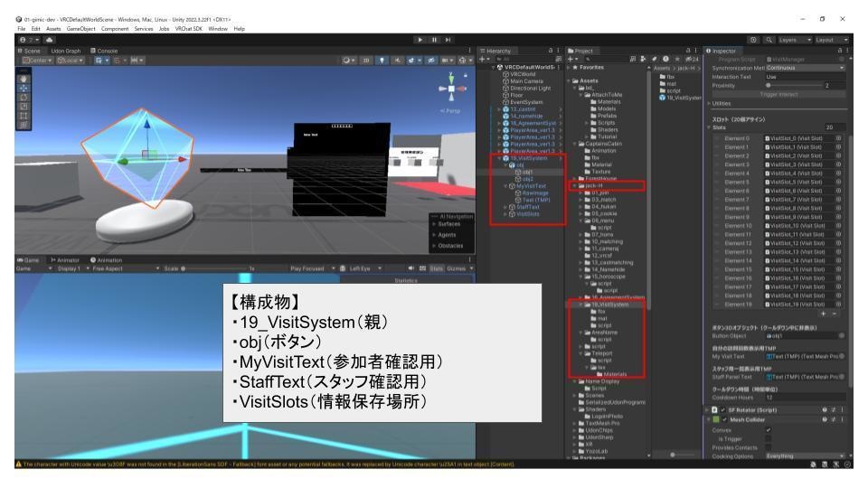868x488 pixels.
Task: Lock the Hierarchy panel
Action: [551, 51]
